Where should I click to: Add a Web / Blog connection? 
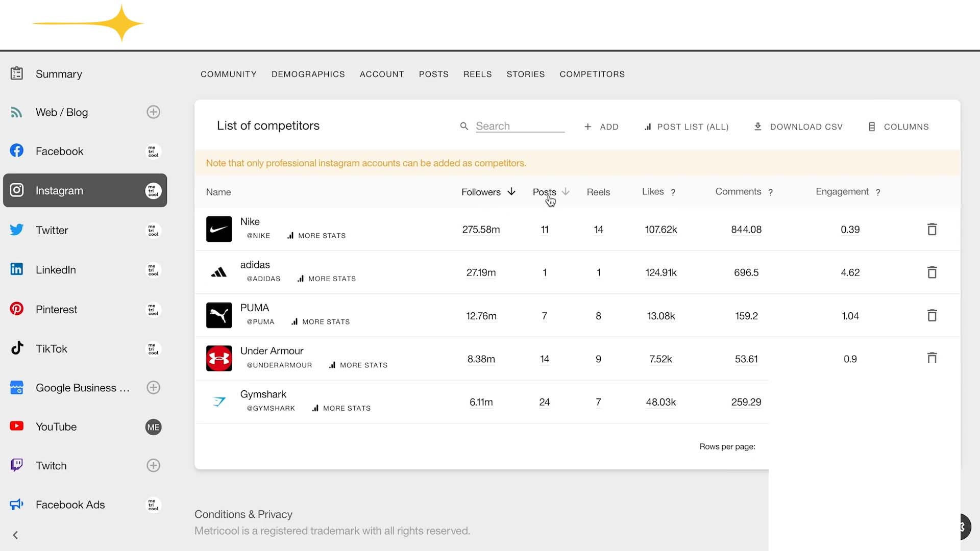pyautogui.click(x=153, y=112)
